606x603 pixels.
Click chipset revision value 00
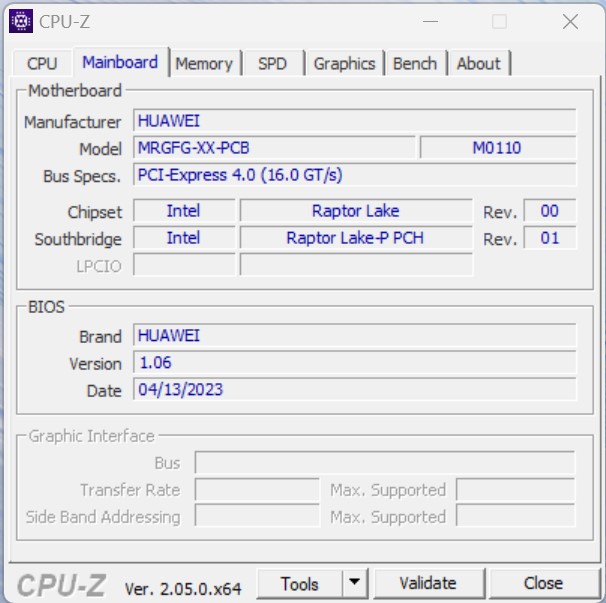point(550,211)
